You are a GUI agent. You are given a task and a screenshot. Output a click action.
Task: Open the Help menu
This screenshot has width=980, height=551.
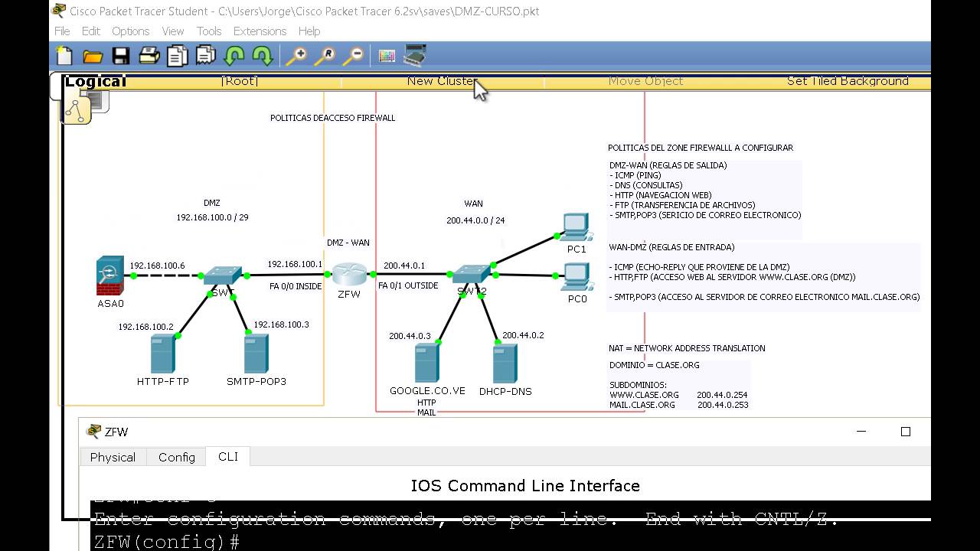click(309, 31)
